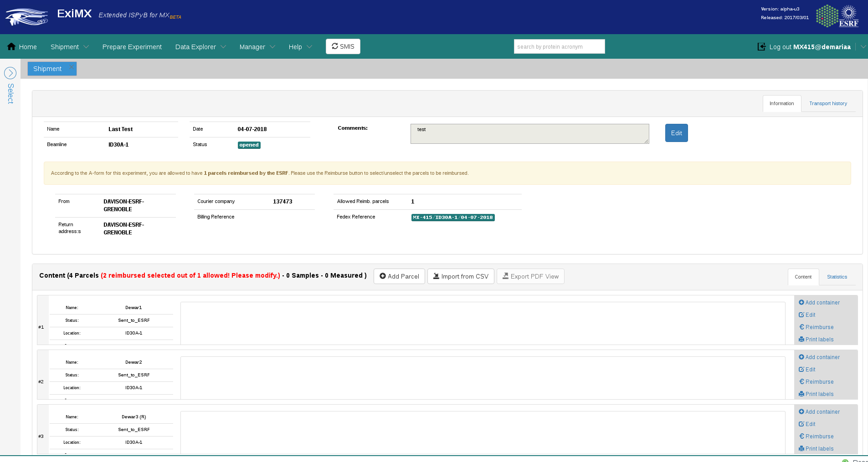The height and width of the screenshot is (462, 868).
Task: Print labels for Dewar1 via printer icon
Action: tap(801, 339)
